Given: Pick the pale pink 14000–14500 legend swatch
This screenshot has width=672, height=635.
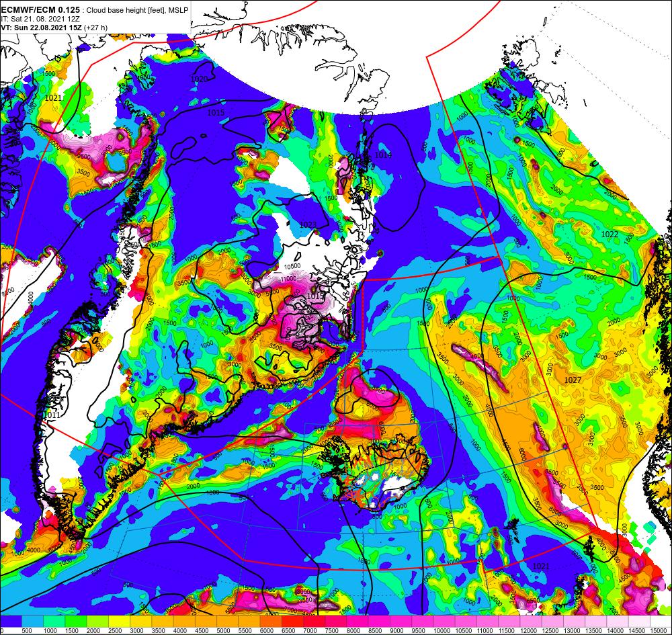Looking at the screenshot, I should click(617, 621).
